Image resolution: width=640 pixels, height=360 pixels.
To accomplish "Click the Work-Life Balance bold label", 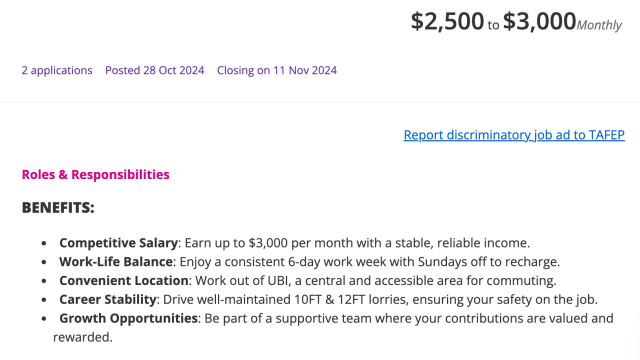I will 116,262.
